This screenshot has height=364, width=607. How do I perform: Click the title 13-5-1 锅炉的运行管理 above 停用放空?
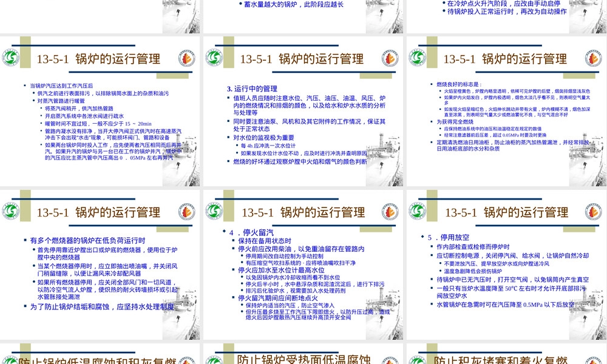tap(507, 212)
